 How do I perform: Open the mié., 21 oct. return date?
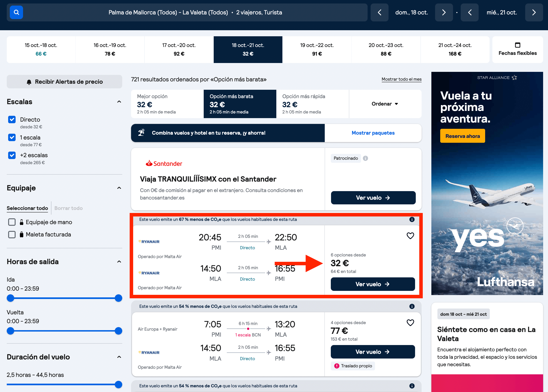502,12
